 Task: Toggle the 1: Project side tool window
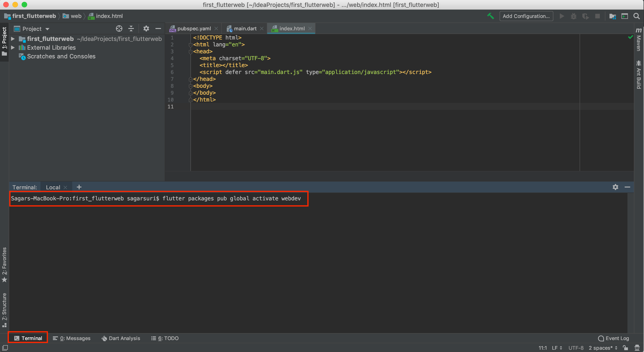[4, 41]
